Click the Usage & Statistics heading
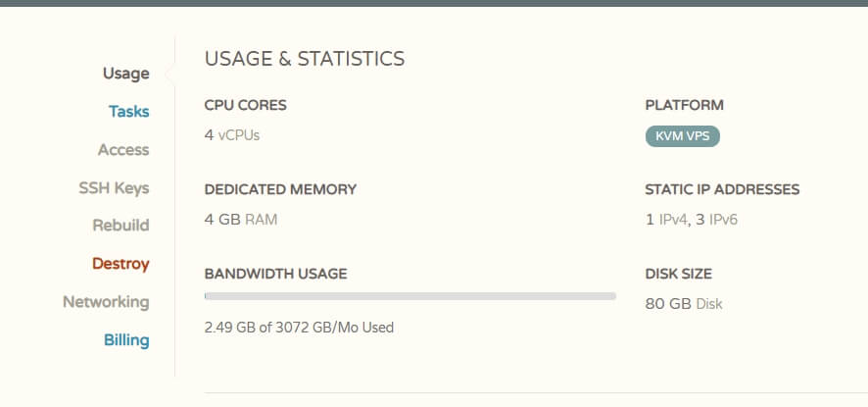 pos(304,60)
